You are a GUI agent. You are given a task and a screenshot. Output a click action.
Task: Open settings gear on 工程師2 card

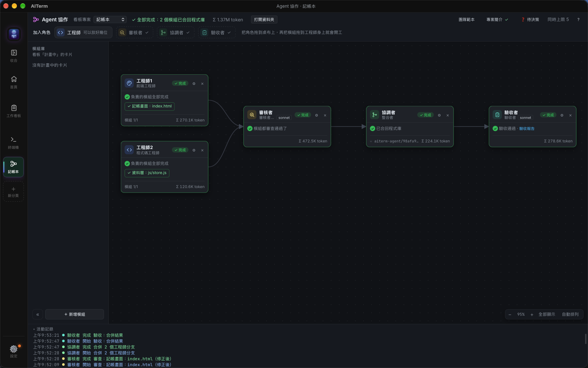[x=194, y=150]
